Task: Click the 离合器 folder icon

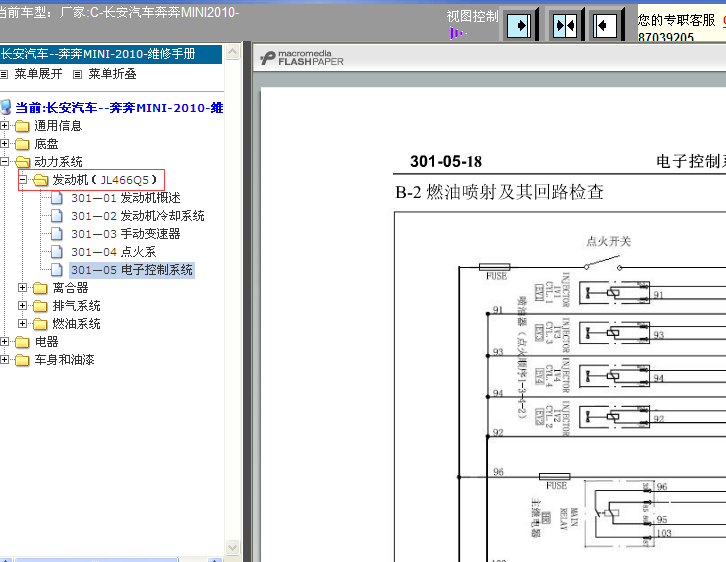Action: coord(40,288)
